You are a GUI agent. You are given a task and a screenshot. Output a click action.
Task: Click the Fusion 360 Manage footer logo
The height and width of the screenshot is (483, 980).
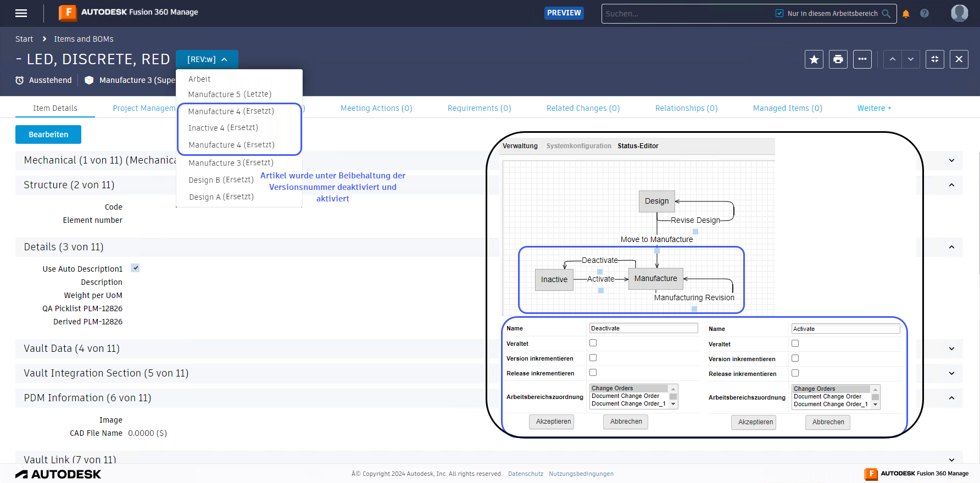point(916,474)
